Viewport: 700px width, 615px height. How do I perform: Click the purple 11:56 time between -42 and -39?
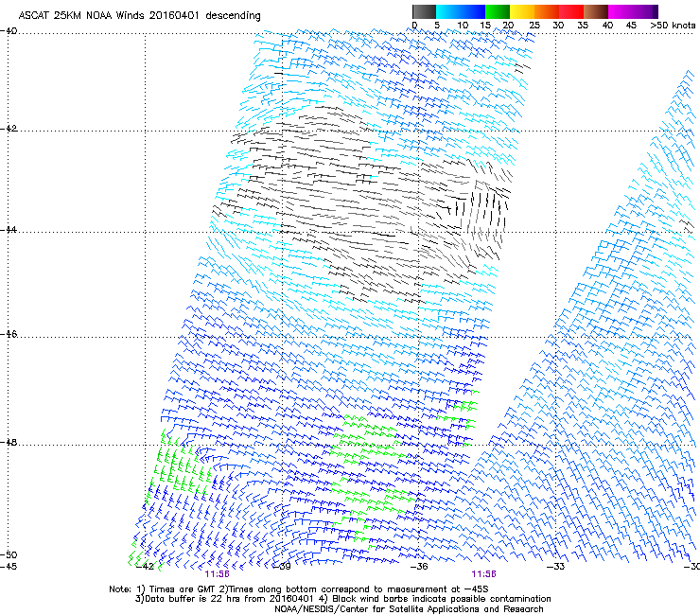217,574
